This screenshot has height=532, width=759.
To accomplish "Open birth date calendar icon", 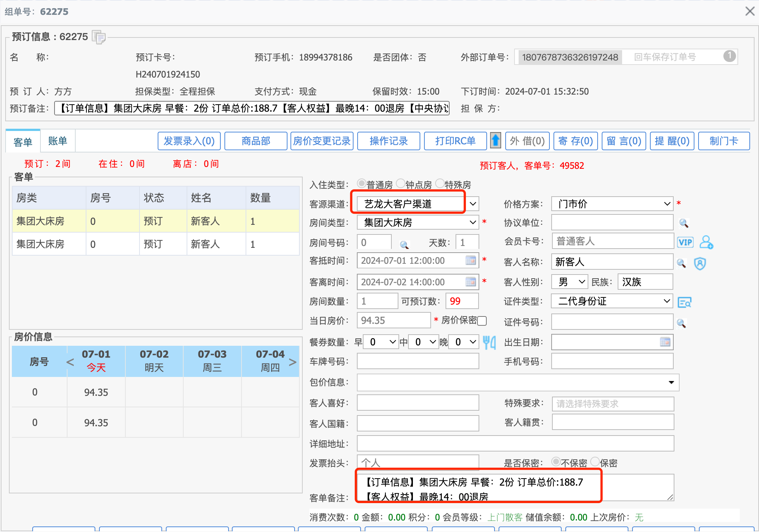I will tap(665, 342).
